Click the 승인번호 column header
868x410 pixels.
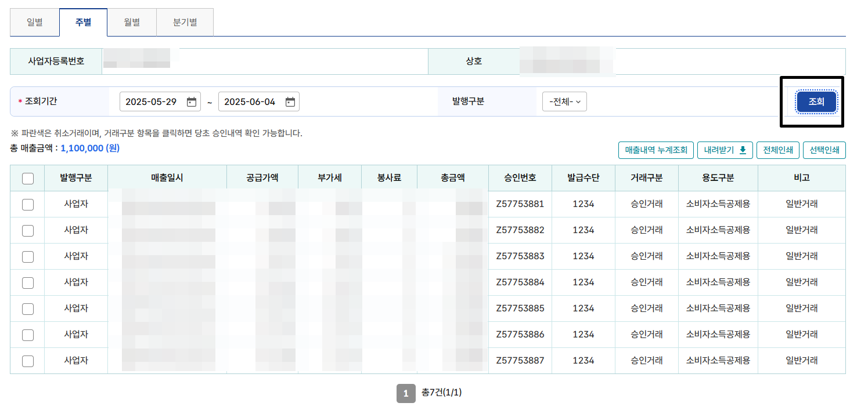pos(520,178)
